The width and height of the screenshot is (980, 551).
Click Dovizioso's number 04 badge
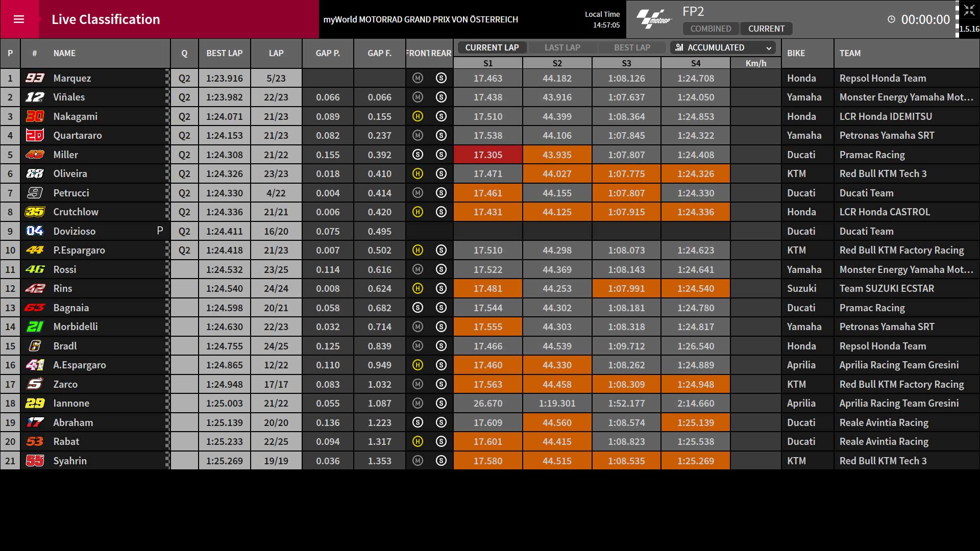35,231
